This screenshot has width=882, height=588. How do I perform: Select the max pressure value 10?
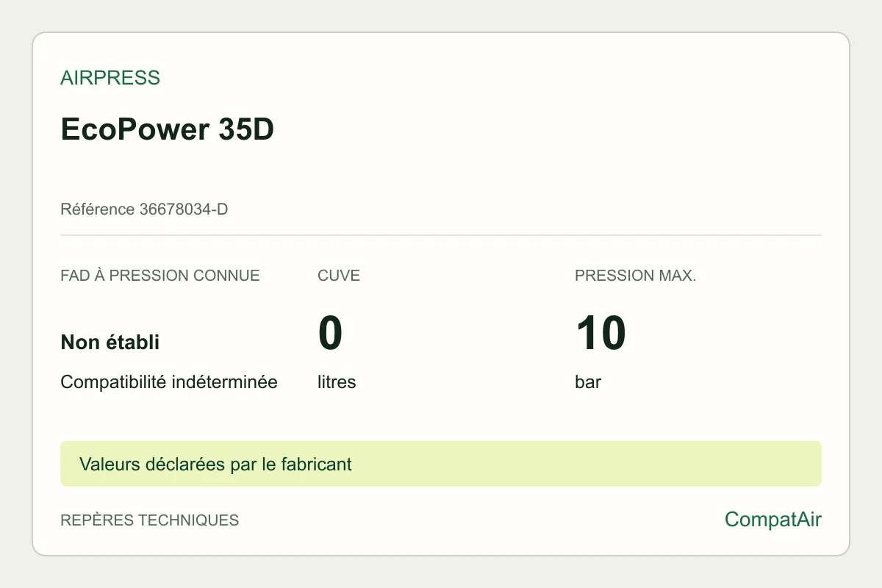pos(600,332)
